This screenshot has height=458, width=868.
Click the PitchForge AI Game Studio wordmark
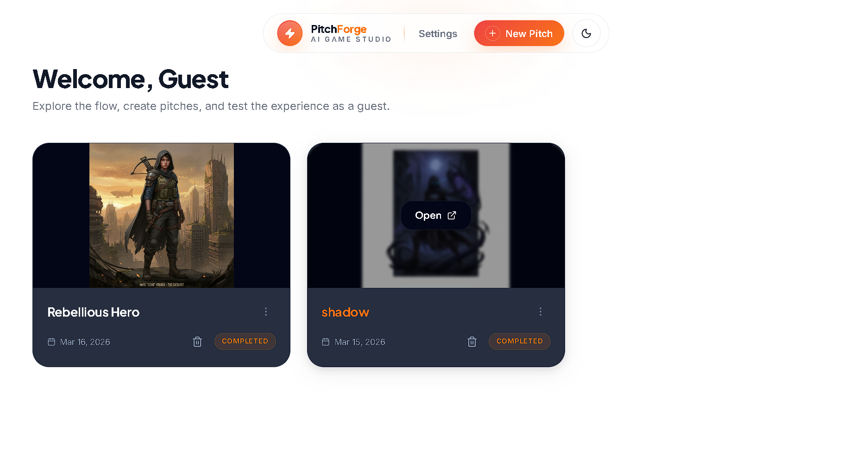click(x=351, y=33)
